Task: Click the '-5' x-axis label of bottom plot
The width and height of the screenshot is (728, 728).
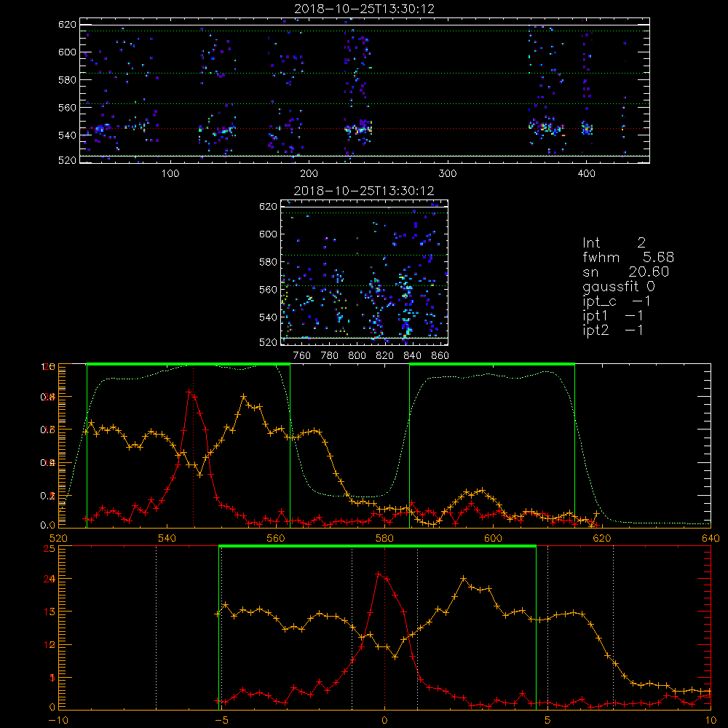Action: click(x=222, y=721)
